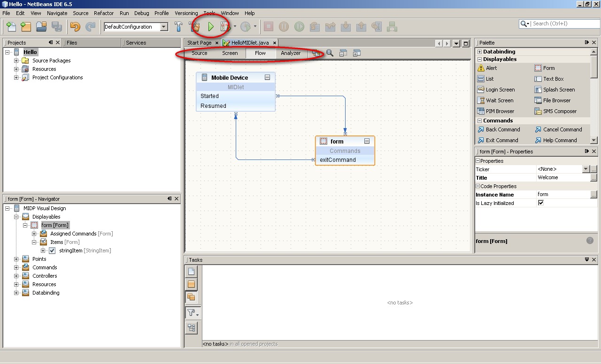Viewport: 601px width, 364px height.
Task: Click the Save All toolbar icon
Action: 56,27
